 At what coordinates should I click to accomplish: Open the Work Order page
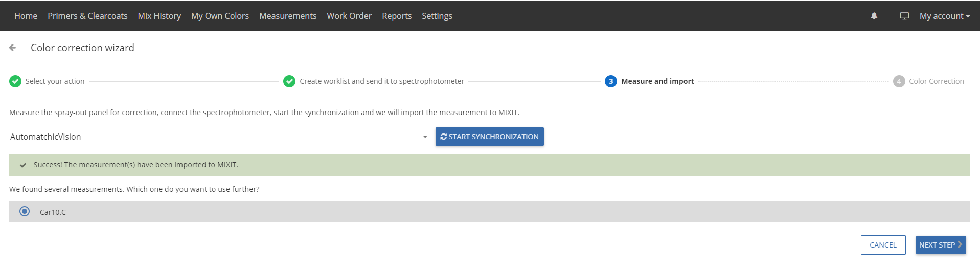click(349, 16)
